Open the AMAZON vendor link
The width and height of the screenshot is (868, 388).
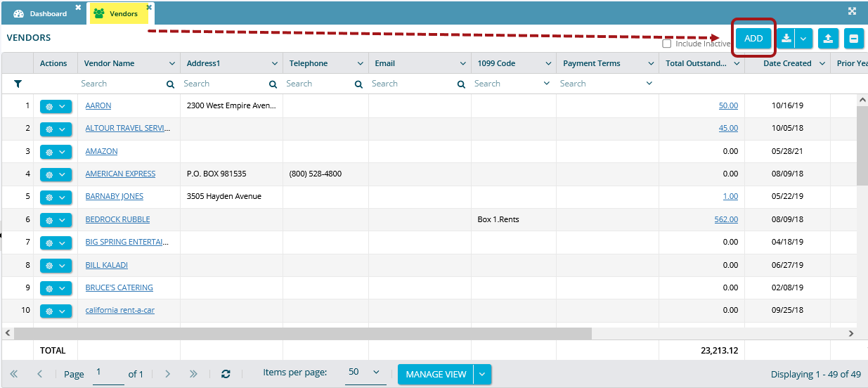(101, 151)
